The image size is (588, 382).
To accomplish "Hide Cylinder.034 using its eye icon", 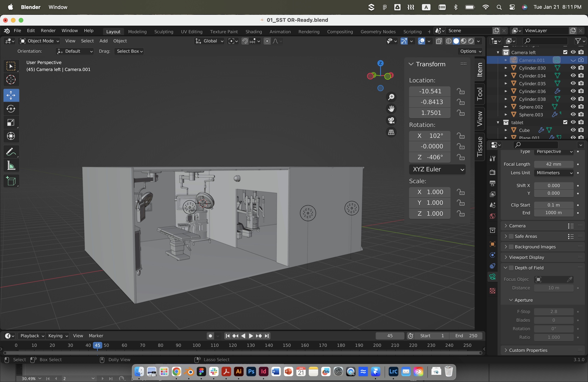I will pyautogui.click(x=573, y=76).
